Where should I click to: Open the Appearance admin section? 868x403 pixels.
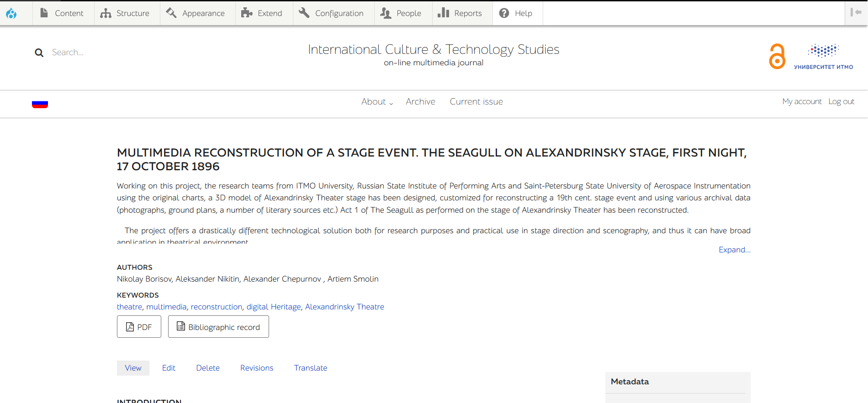(196, 13)
